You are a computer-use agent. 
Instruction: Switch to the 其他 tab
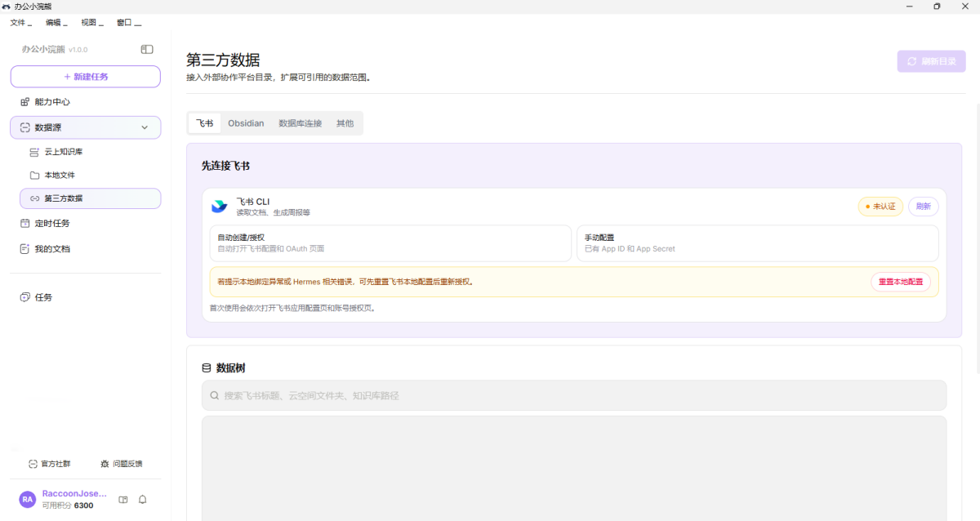pos(345,123)
